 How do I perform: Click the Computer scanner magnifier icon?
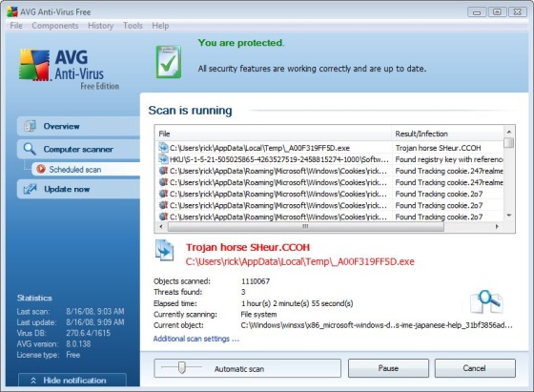30,149
